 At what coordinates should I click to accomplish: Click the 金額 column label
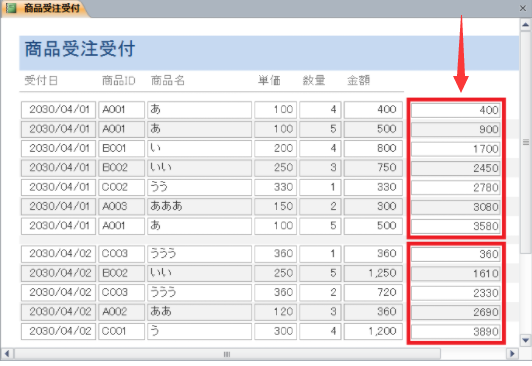click(x=358, y=81)
